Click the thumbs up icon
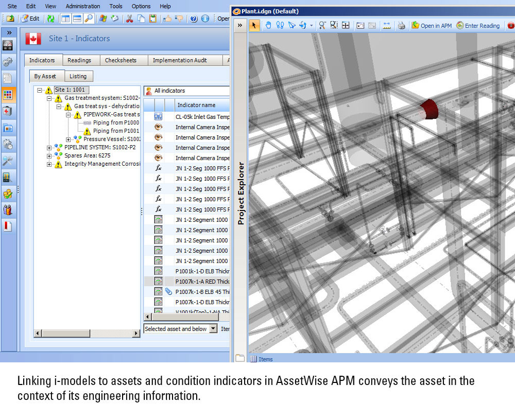 [x=167, y=19]
